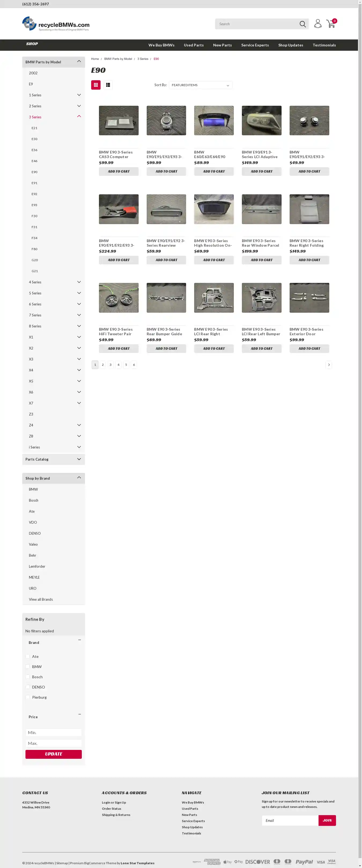The height and width of the screenshot is (868, 362).
Task: Go to next page arrow in pagination
Action: 329,364
